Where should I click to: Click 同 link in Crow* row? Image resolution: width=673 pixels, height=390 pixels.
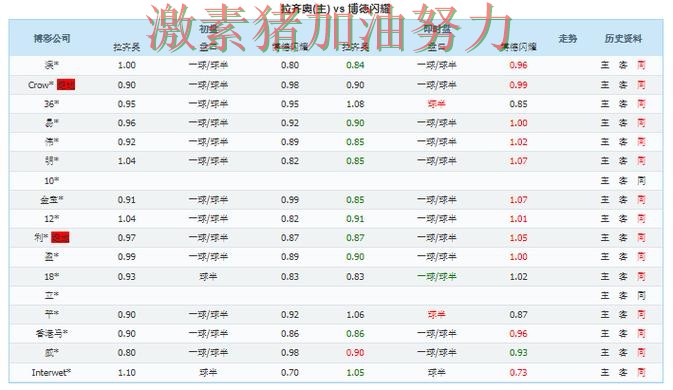tap(641, 85)
